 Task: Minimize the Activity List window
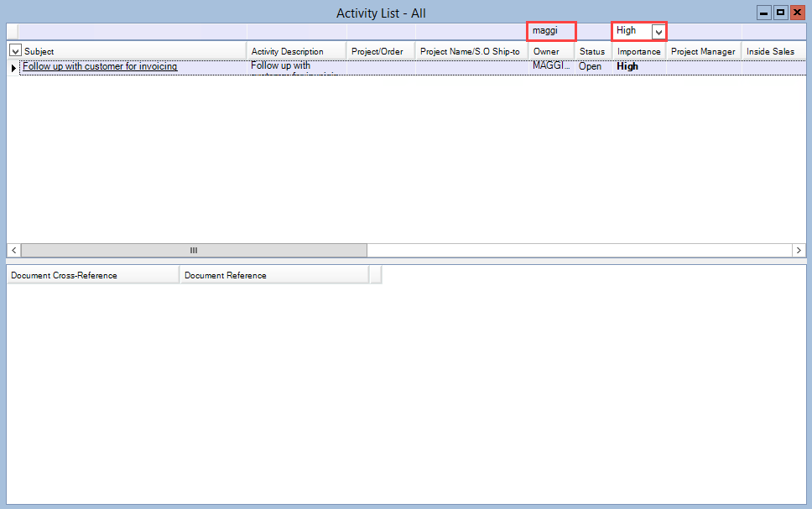(x=764, y=13)
